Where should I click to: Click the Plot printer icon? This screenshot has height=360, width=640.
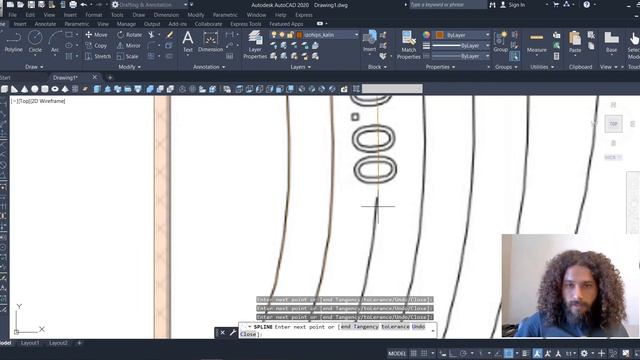[x=73, y=4]
